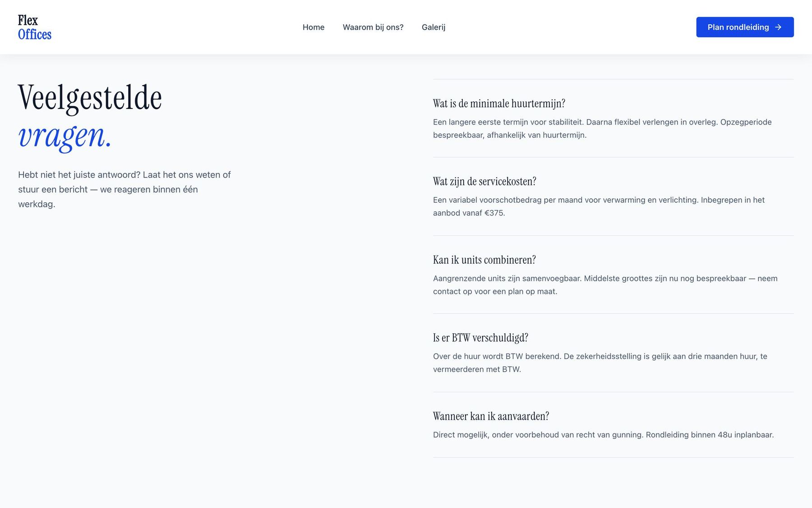Click the Plan rondleiding button

pyautogui.click(x=745, y=27)
